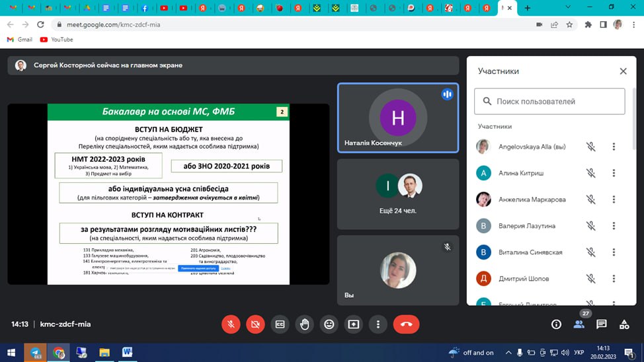Open meeting details info icon
The height and width of the screenshot is (362, 644).
pos(556,324)
